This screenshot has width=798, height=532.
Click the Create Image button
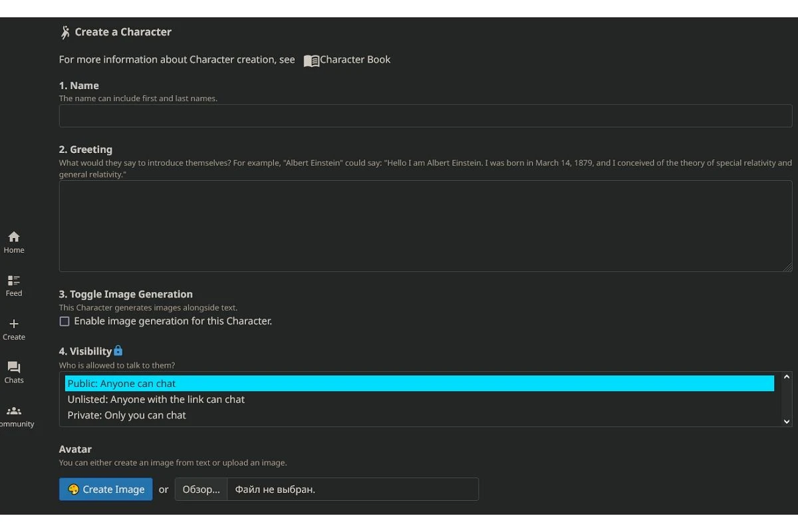[x=106, y=489]
